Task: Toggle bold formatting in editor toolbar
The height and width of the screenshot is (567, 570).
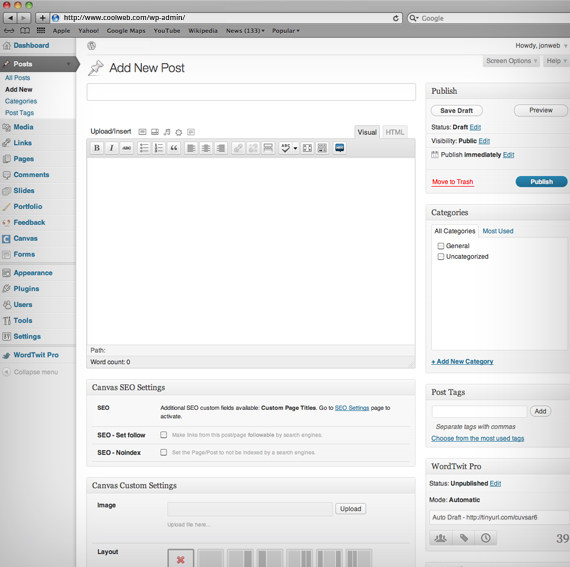Action: click(97, 148)
